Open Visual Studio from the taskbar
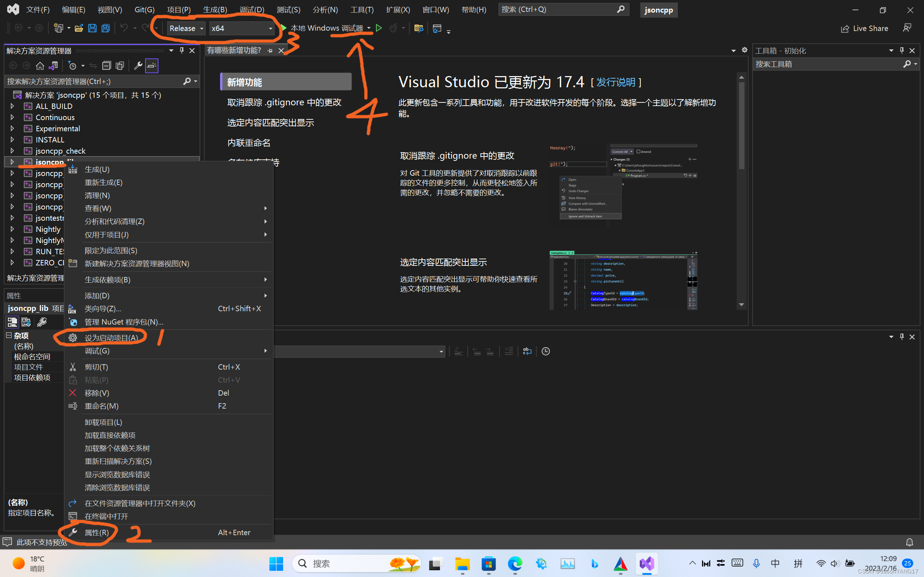 tap(647, 563)
